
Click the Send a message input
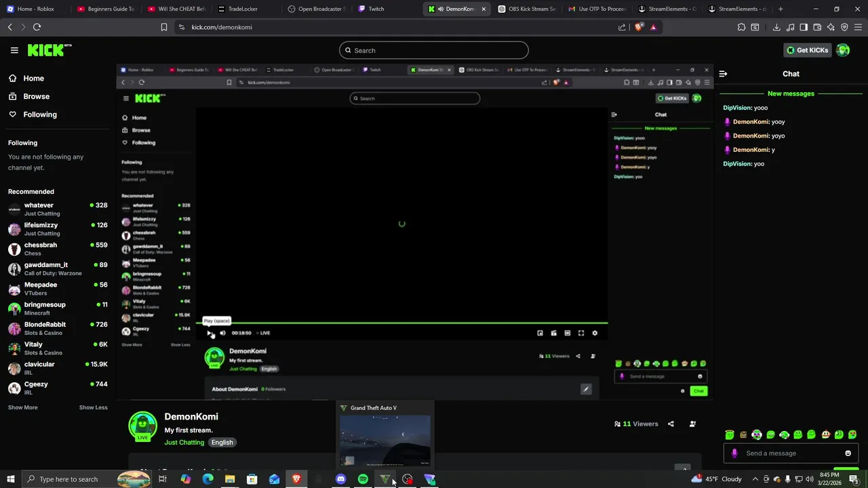(791, 453)
